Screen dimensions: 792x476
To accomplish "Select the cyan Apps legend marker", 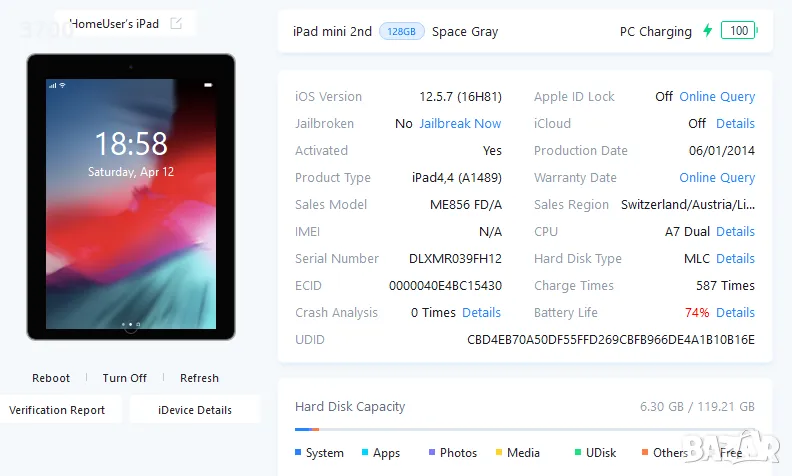I will coord(365,453).
